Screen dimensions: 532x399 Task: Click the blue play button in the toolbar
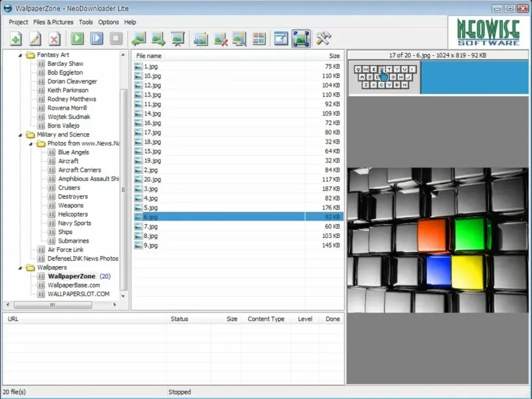(x=96, y=38)
